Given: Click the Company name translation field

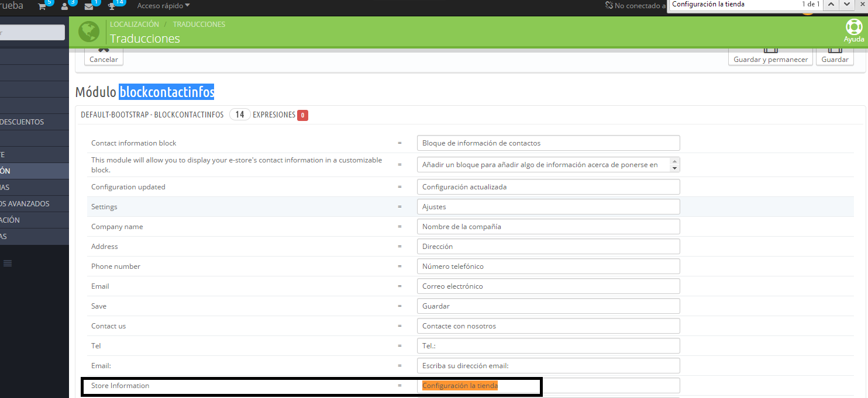Looking at the screenshot, I should click(x=548, y=227).
